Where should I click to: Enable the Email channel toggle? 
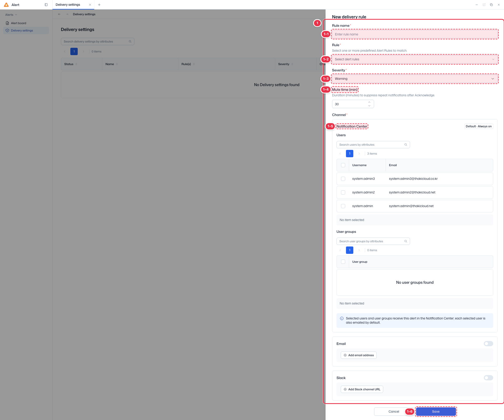488,344
